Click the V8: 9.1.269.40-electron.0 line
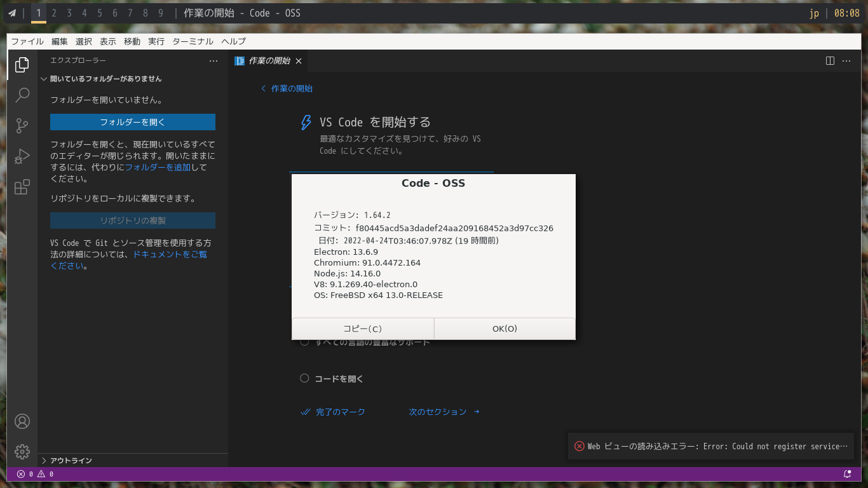868x488 pixels. coord(365,284)
